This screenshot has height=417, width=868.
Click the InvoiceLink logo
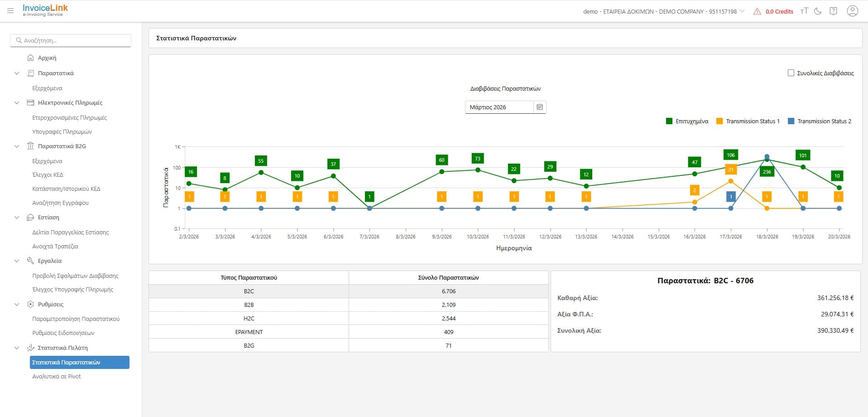[x=45, y=10]
